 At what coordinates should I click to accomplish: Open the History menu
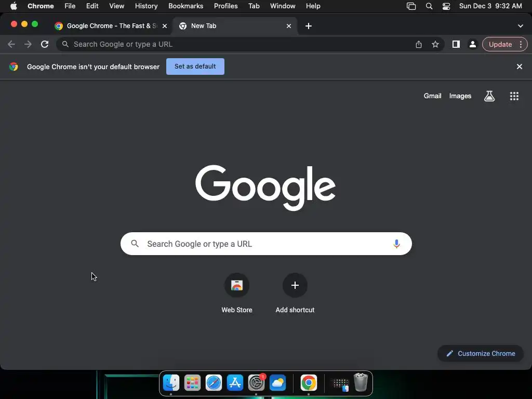point(146,6)
